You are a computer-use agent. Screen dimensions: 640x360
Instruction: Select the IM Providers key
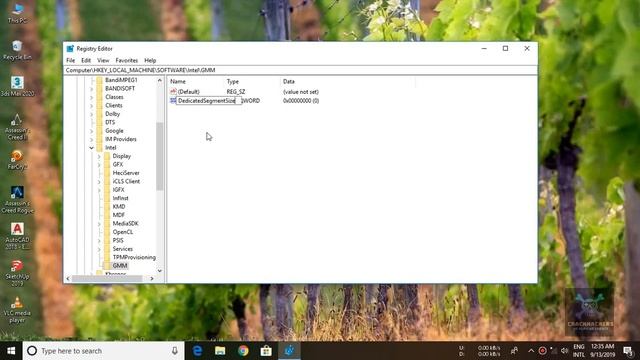(x=120, y=139)
